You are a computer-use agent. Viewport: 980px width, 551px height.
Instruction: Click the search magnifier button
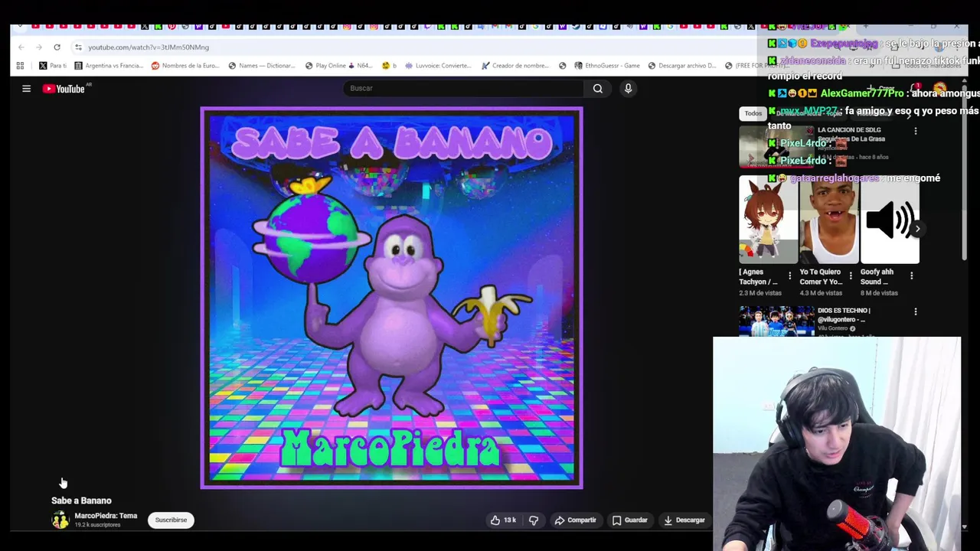[x=598, y=89]
